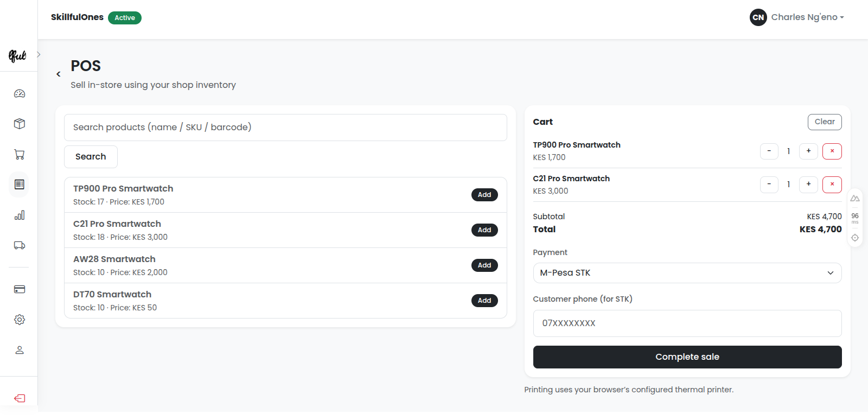Increase TP900 Pro Smartwatch quantity in cart
The image size is (868, 420).
pos(808,151)
